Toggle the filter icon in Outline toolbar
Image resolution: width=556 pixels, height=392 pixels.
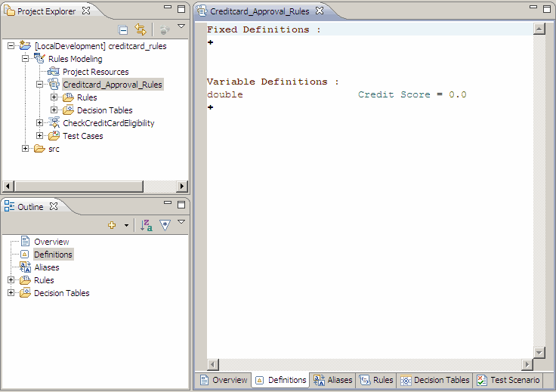pyautogui.click(x=165, y=225)
